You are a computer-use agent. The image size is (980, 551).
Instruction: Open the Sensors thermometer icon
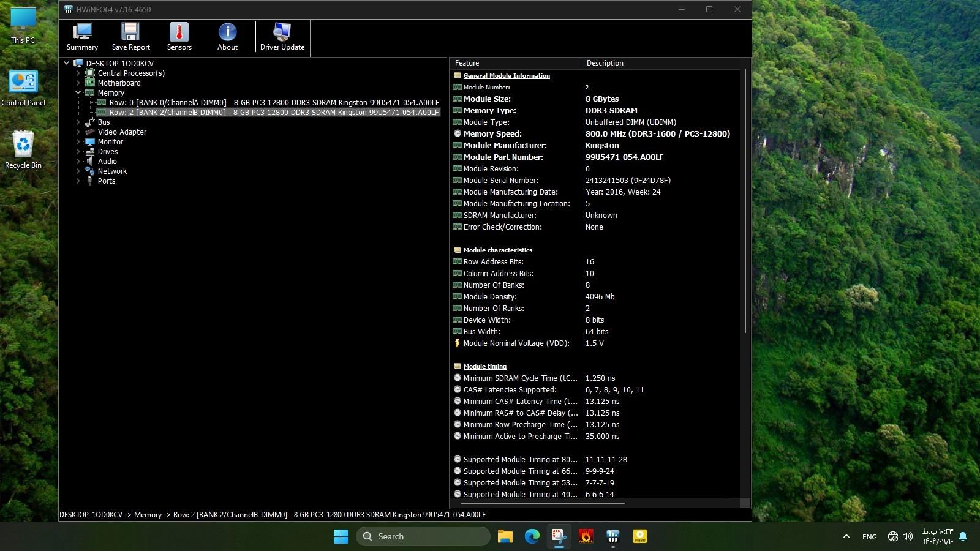179,37
